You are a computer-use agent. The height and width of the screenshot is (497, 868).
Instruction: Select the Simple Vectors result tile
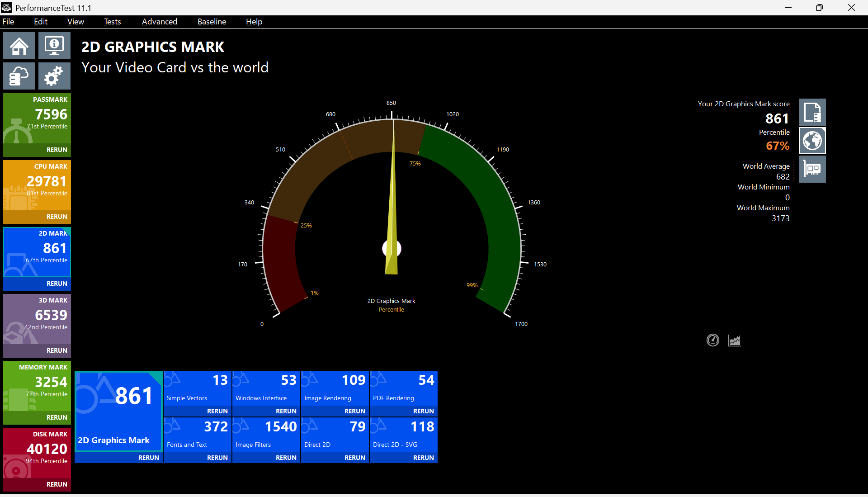pyautogui.click(x=198, y=388)
